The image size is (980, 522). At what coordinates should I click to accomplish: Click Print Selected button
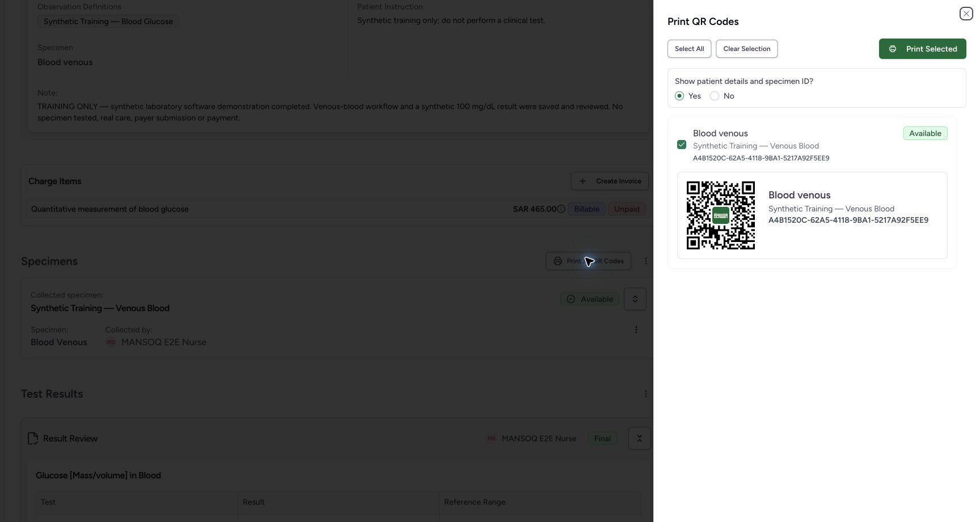(922, 49)
